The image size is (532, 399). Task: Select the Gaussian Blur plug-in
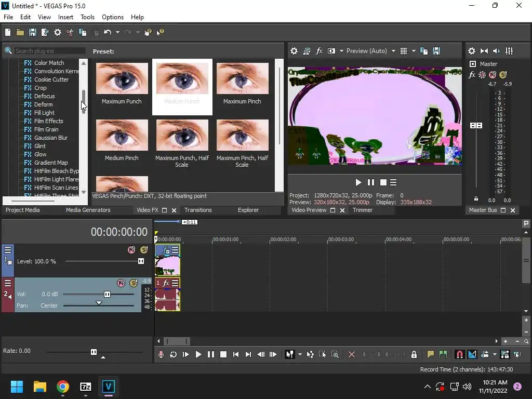pos(51,138)
